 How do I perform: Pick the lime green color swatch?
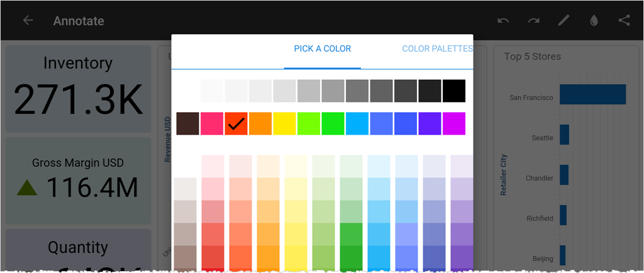(309, 123)
